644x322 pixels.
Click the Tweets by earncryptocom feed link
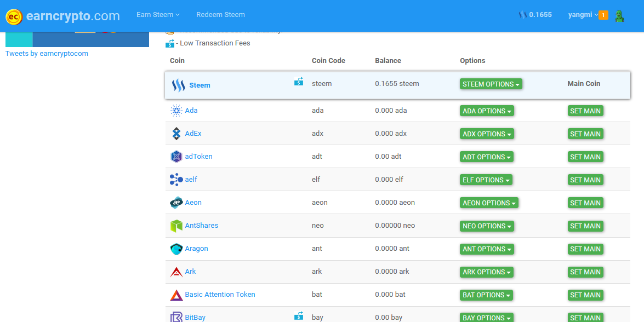(x=46, y=53)
